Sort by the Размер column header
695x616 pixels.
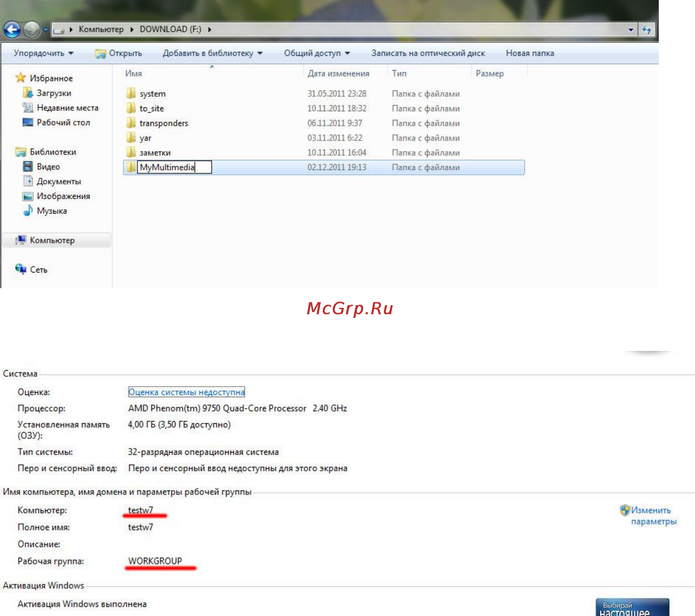(490, 73)
